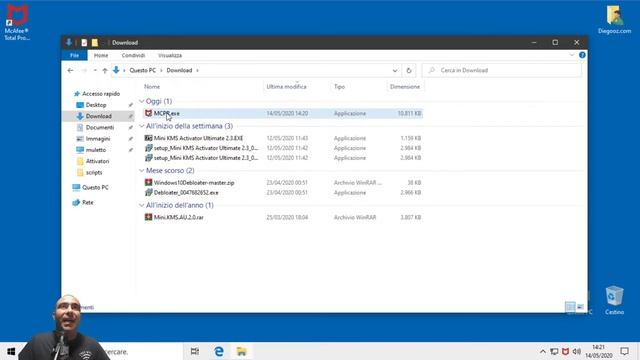Open the File ribbon tab
Viewport: 640px width, 360px height.
pos(74,55)
